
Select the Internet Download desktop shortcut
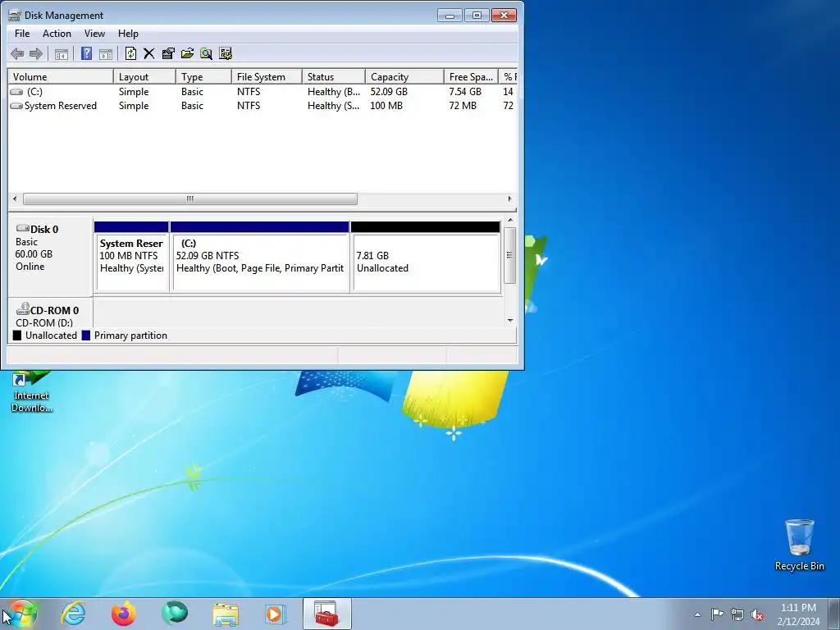(32, 392)
